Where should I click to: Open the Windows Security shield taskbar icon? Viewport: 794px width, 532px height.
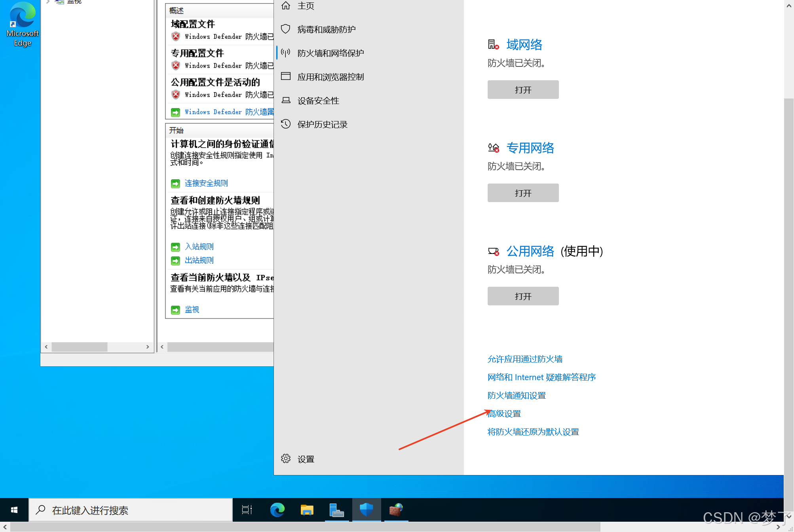coord(366,510)
